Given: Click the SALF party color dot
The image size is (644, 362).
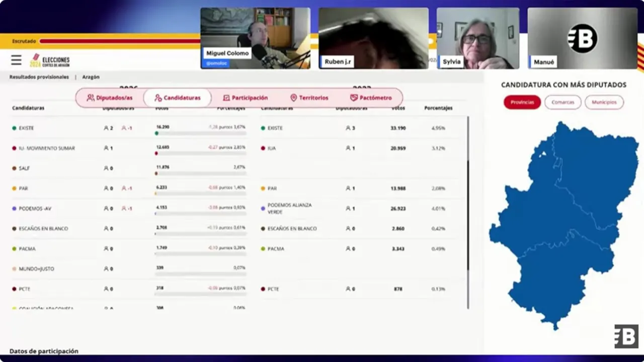Looking at the screenshot, I should 14,168.
